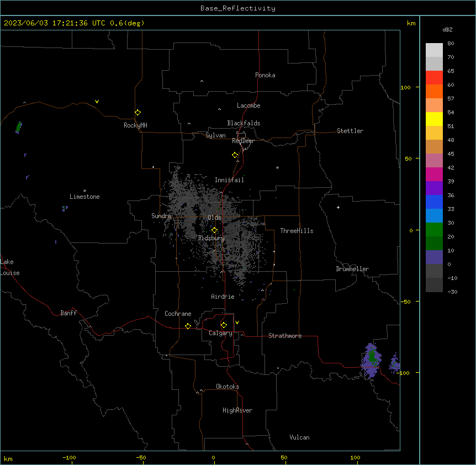Click the purple 39 dBZ color swatch

pyautogui.click(x=434, y=188)
